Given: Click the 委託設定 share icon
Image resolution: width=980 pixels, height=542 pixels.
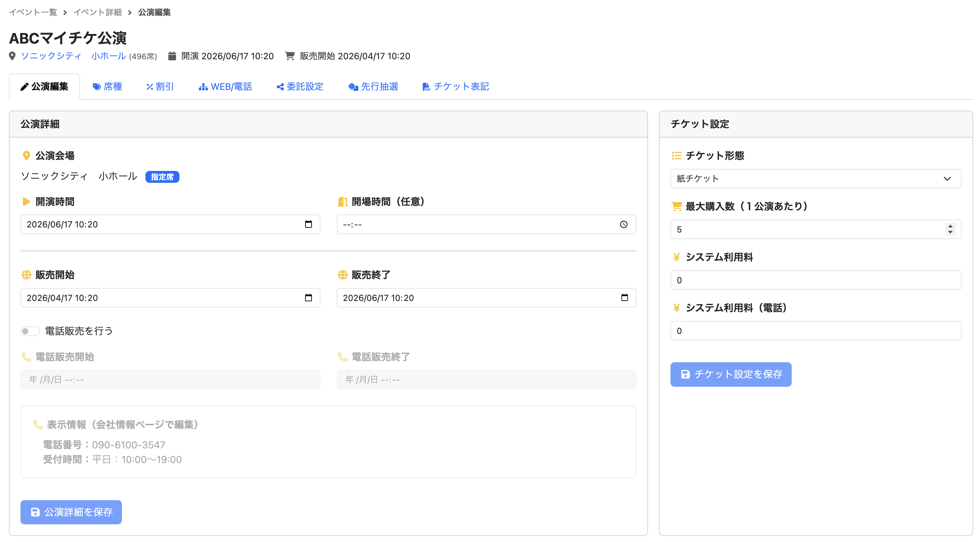Looking at the screenshot, I should [x=280, y=86].
